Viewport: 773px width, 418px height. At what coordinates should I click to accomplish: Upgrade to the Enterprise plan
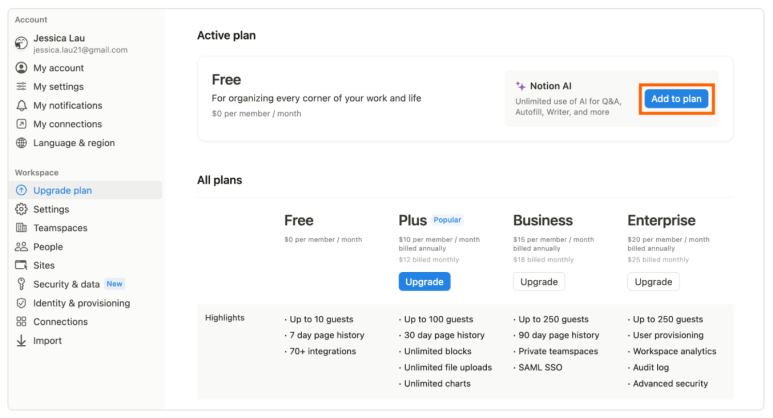653,282
